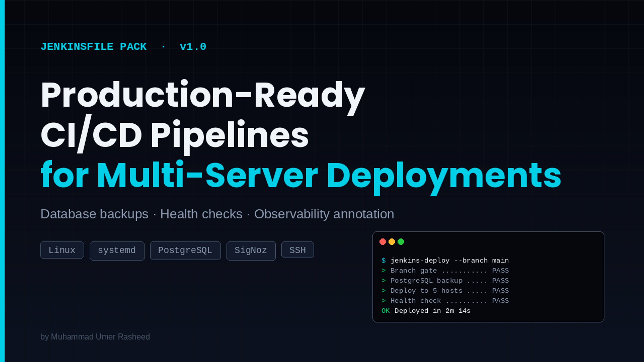The image size is (644, 362).
Task: Select the systemd tag
Action: 117,251
